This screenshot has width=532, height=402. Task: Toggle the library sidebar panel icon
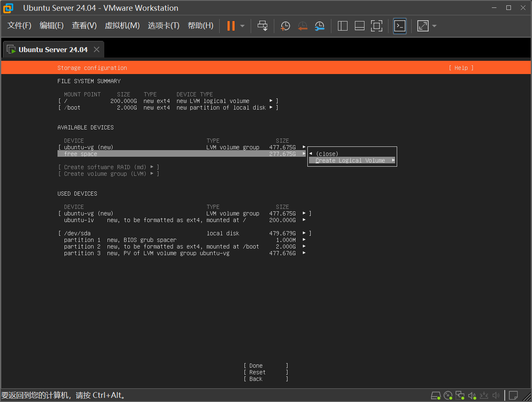343,26
